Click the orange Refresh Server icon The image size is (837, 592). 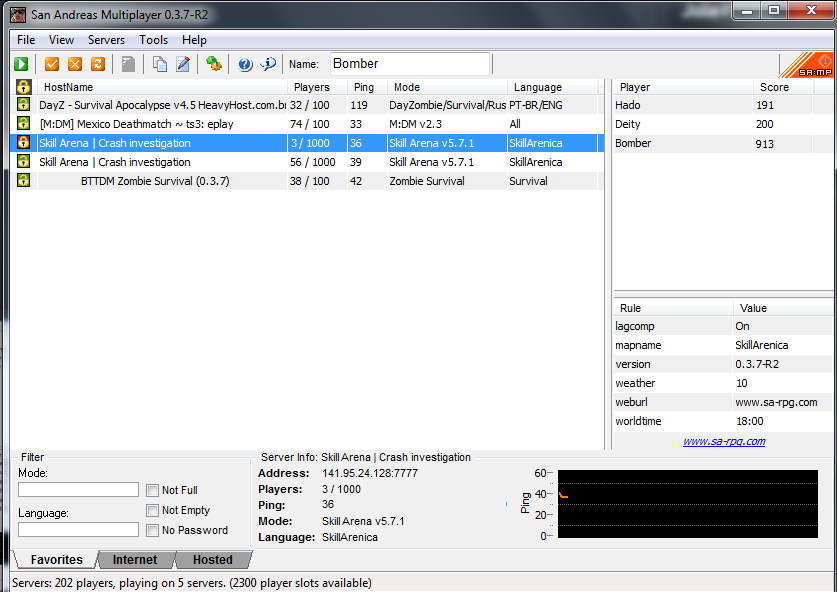(98, 64)
